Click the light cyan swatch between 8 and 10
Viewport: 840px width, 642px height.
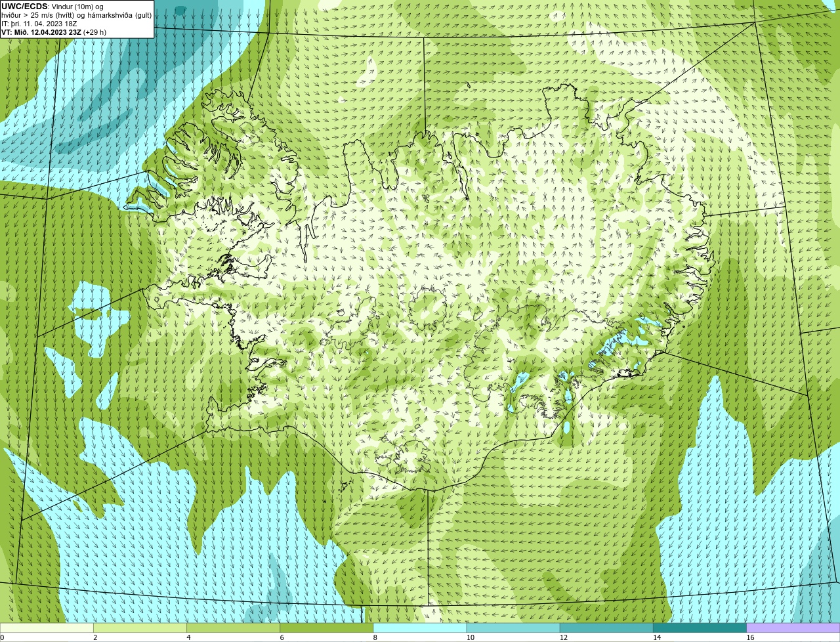click(420, 628)
